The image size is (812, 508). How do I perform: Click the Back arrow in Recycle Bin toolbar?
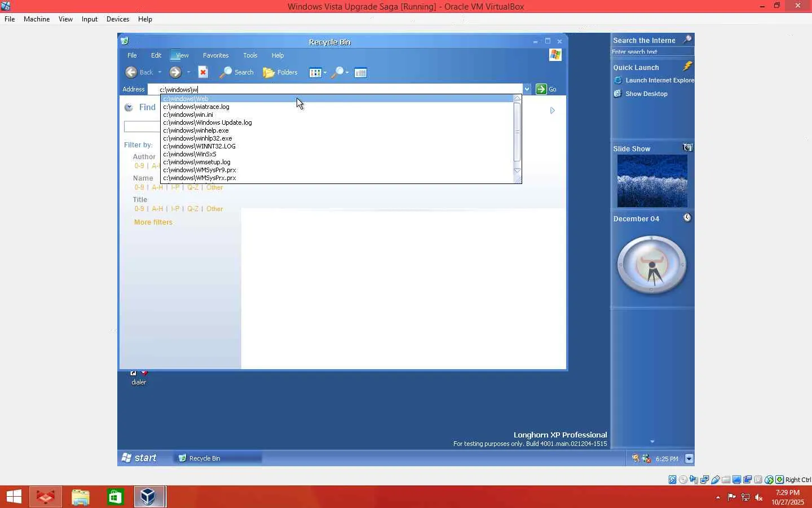tap(131, 72)
